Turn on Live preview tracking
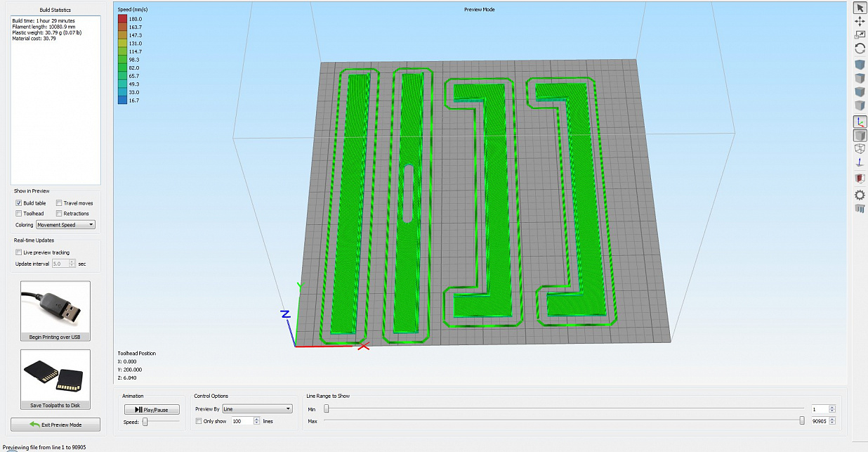 coord(19,252)
